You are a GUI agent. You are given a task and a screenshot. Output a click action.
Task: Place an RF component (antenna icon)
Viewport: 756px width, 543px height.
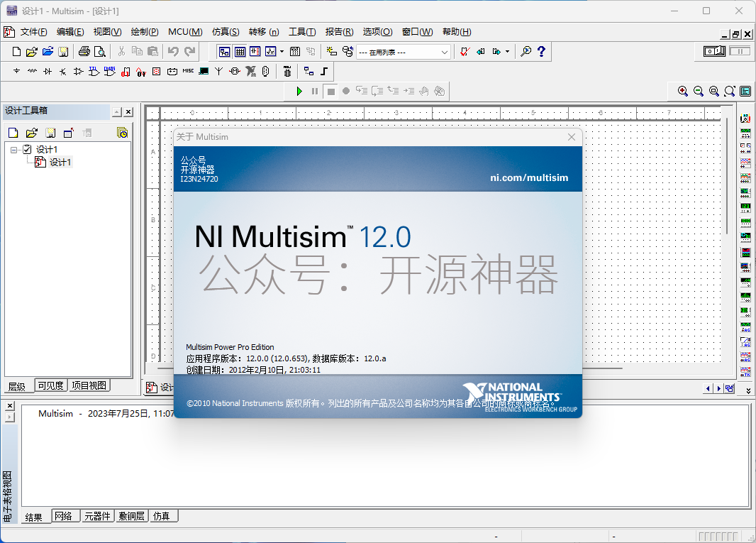coord(219,72)
